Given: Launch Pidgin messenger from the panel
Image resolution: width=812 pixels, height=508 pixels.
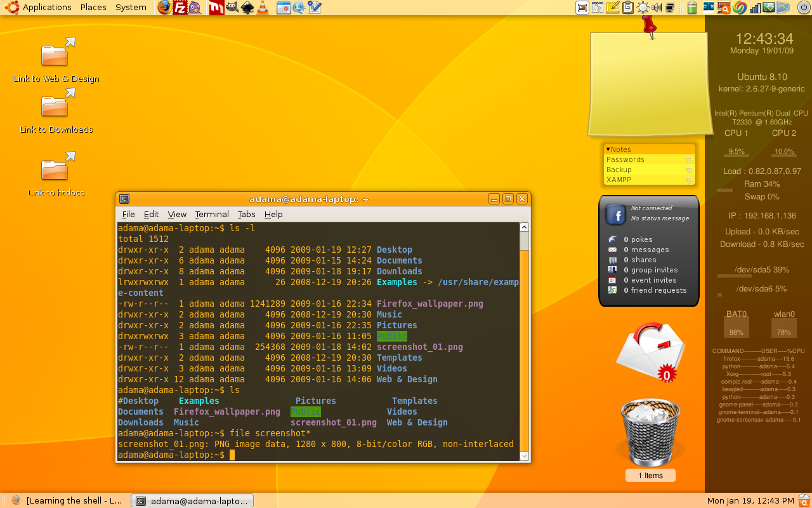Looking at the screenshot, I should click(196, 8).
